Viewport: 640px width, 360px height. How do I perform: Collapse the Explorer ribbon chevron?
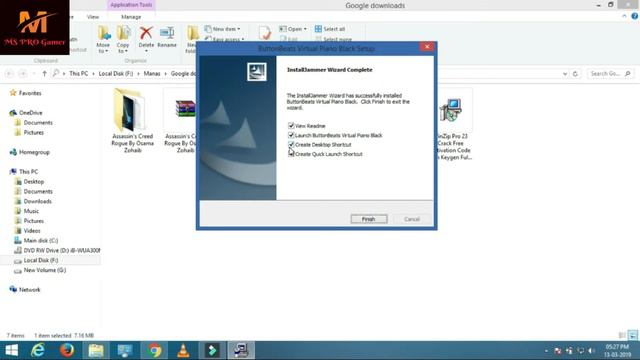click(x=624, y=16)
